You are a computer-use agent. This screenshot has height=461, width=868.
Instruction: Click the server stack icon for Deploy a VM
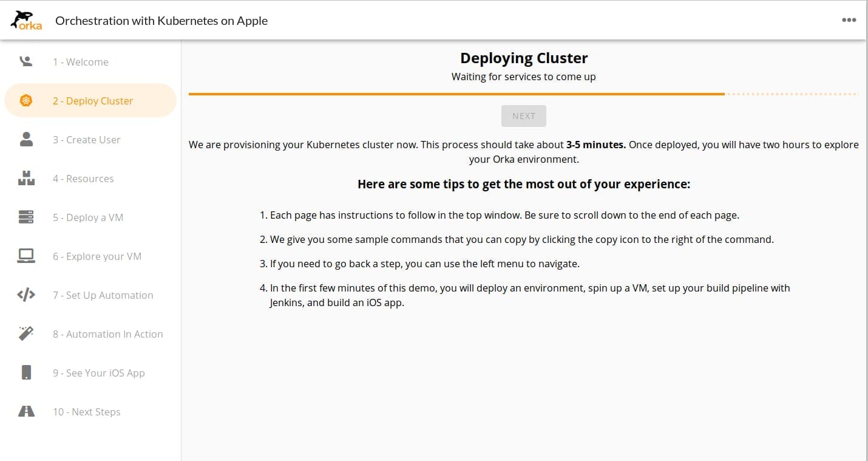coord(25,217)
